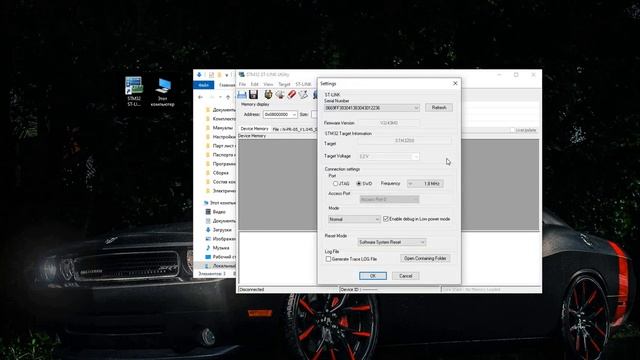Click Cancel in the Settings dialog

click(x=405, y=276)
